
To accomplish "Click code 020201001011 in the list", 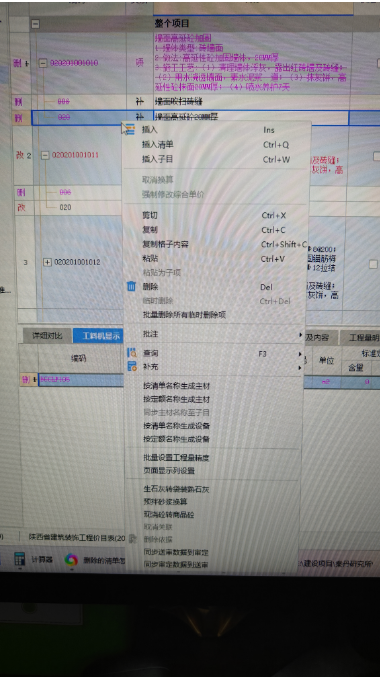I will pos(75,155).
